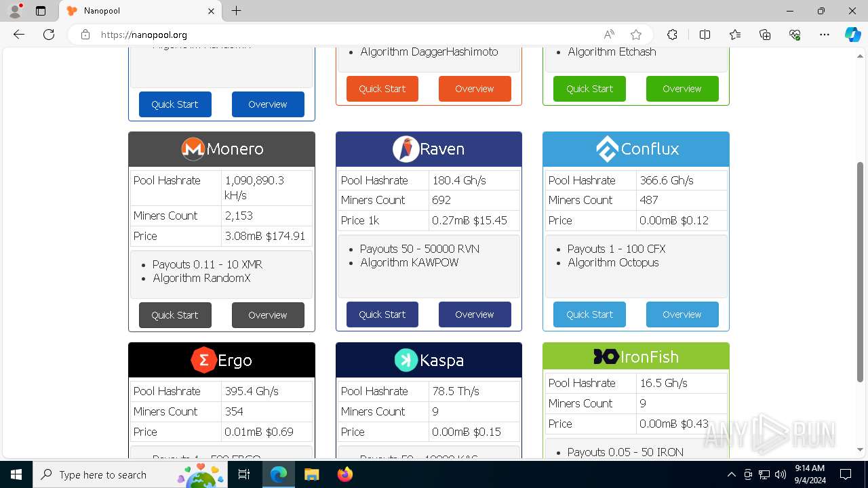Screen dimensions: 868x488
Task: Open Edge Settings and more menu
Action: pyautogui.click(x=825, y=35)
